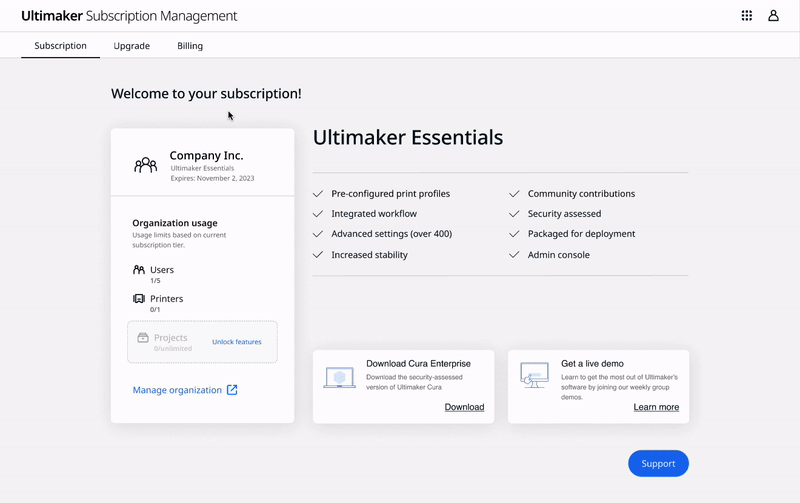Click checkmark next to Advanced settings (over 400)
Image resolution: width=800 pixels, height=503 pixels.
coord(318,234)
